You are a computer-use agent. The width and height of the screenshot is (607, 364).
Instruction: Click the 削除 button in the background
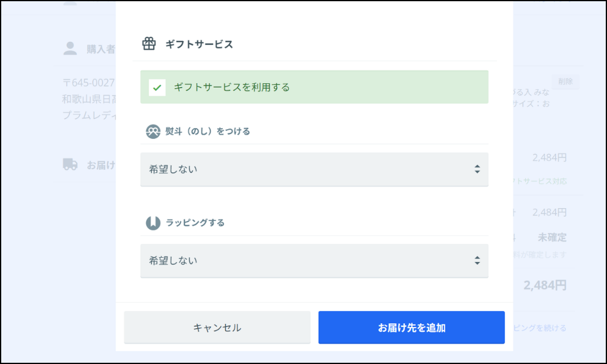point(565,81)
